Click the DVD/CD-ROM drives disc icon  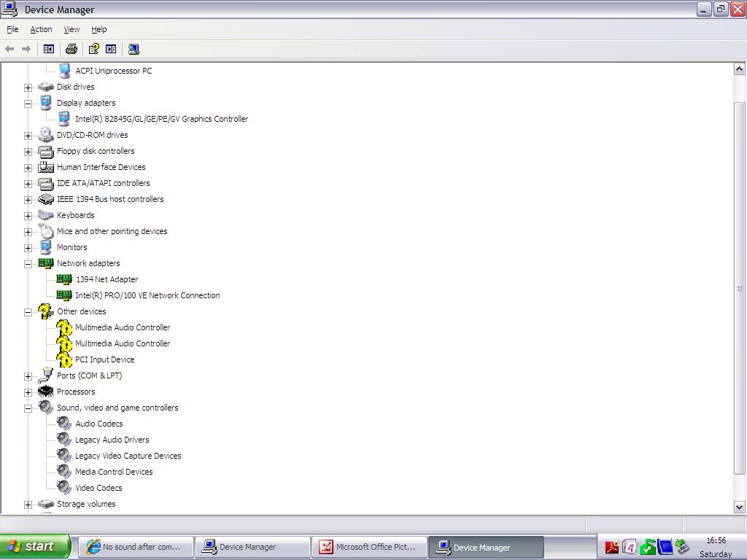(x=46, y=135)
